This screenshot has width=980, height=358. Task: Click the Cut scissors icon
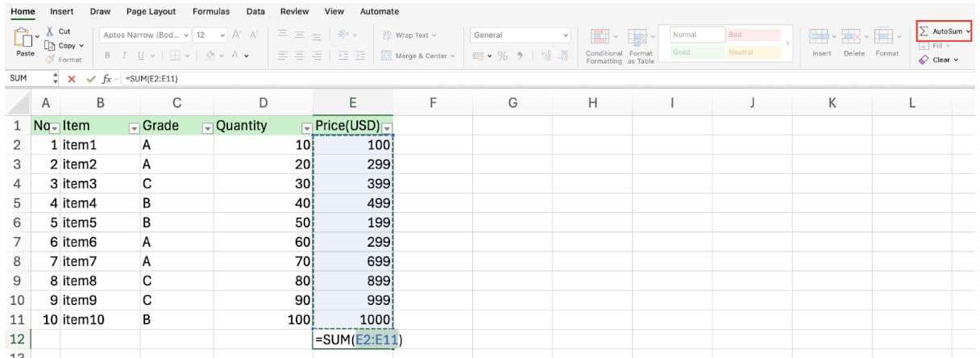pos(50,31)
